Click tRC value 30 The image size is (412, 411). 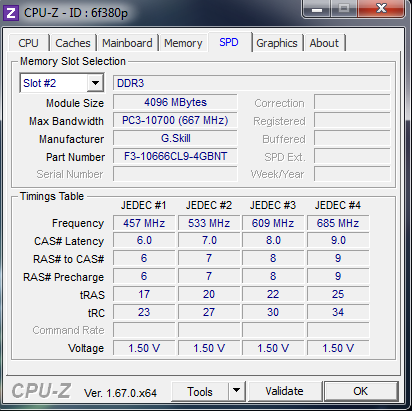pyautogui.click(x=273, y=312)
